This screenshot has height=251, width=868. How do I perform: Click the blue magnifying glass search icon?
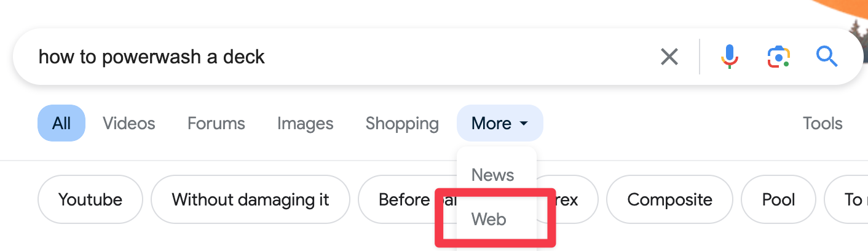(x=827, y=57)
